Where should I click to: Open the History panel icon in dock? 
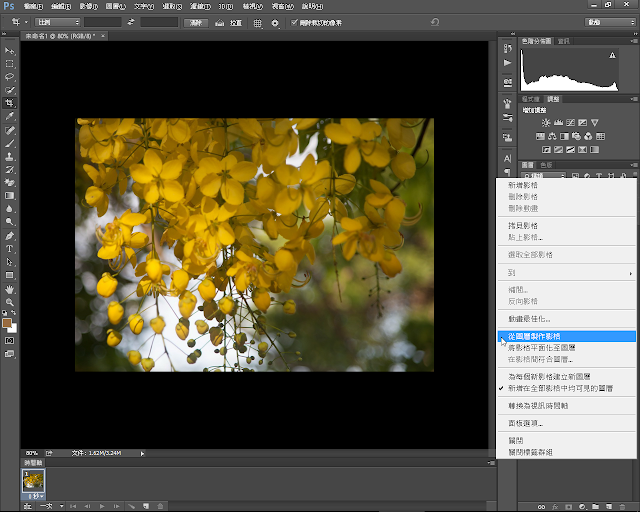tap(507, 49)
